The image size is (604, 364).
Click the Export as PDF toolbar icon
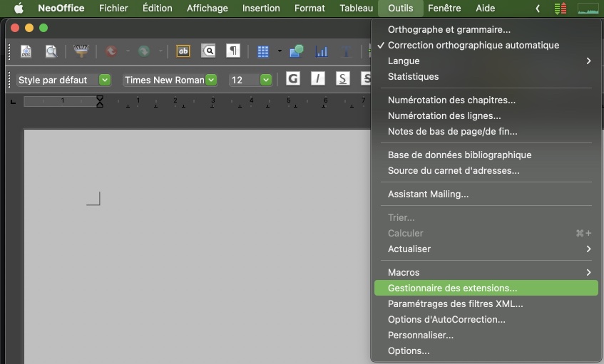pos(26,51)
